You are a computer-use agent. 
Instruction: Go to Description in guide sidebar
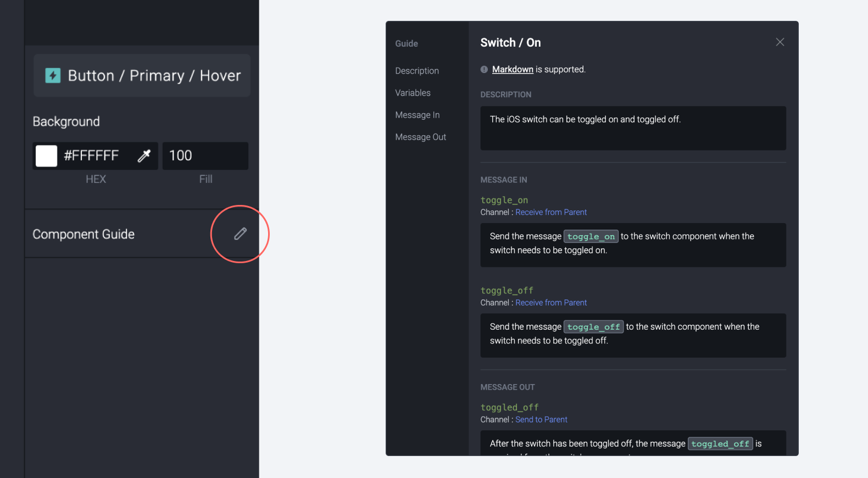click(417, 71)
